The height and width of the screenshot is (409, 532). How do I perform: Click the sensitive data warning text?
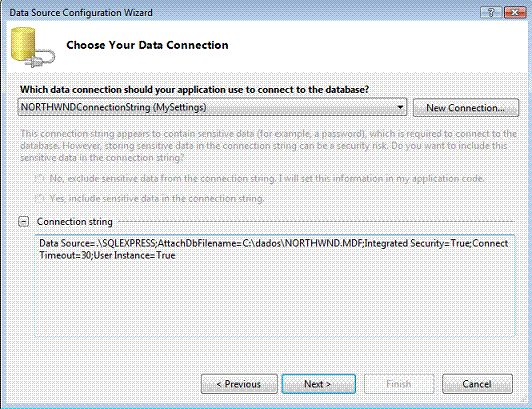click(x=268, y=146)
